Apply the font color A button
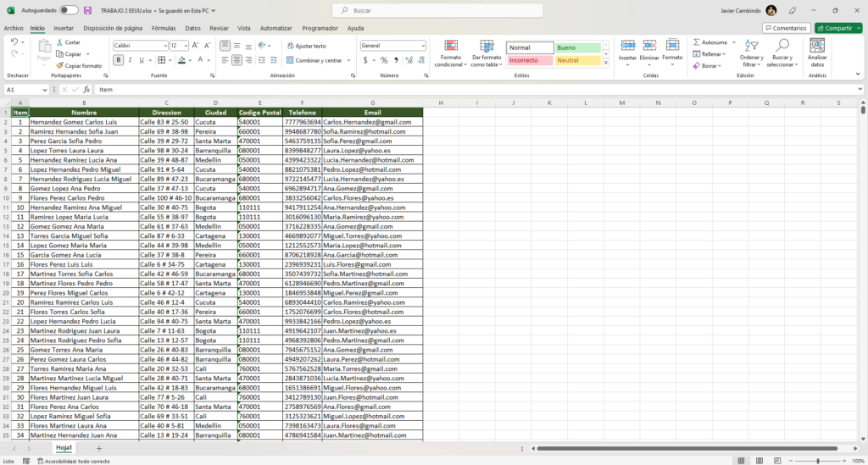The height and width of the screenshot is (465, 868). (200, 60)
